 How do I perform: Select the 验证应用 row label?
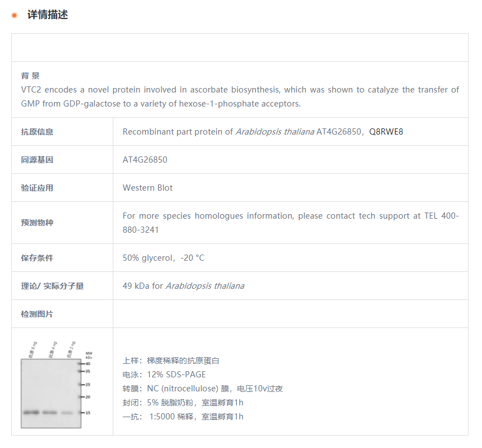[37, 188]
